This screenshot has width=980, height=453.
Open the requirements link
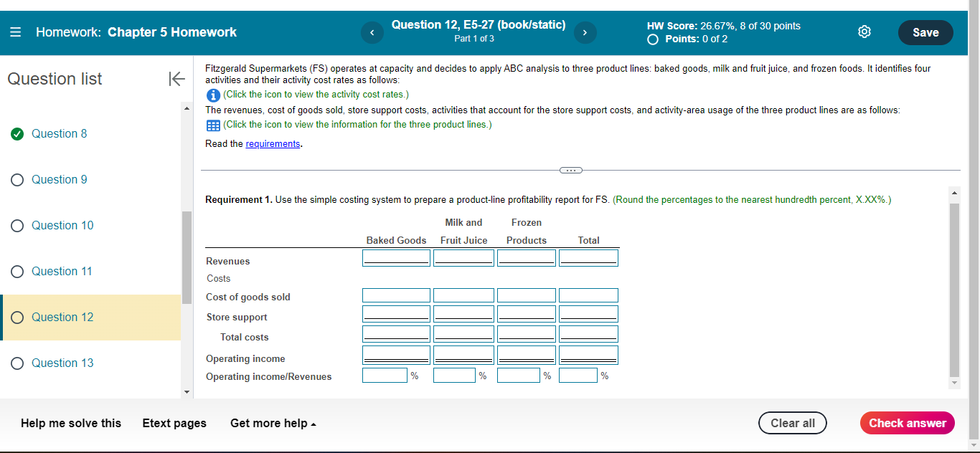pyautogui.click(x=273, y=143)
